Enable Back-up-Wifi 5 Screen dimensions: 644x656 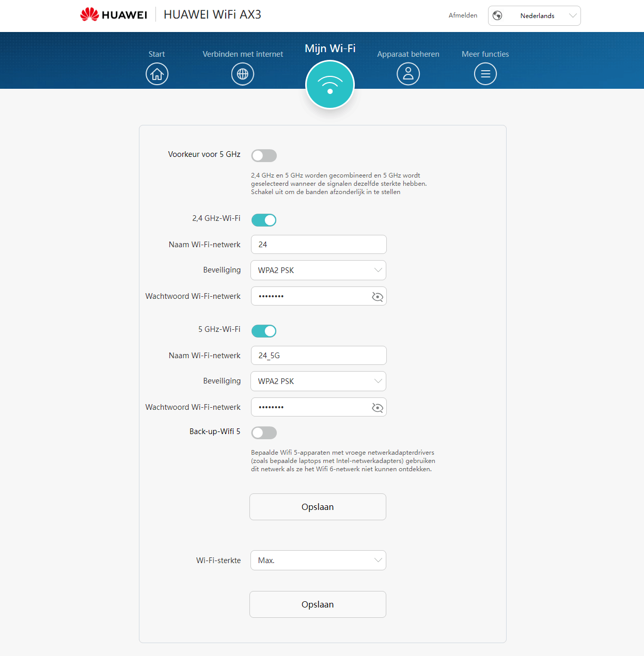click(x=264, y=433)
